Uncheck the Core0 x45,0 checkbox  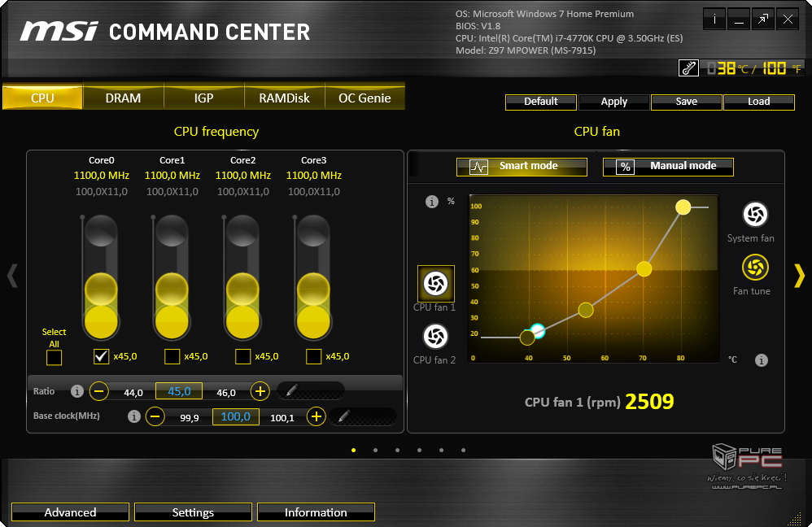pyautogui.click(x=101, y=356)
